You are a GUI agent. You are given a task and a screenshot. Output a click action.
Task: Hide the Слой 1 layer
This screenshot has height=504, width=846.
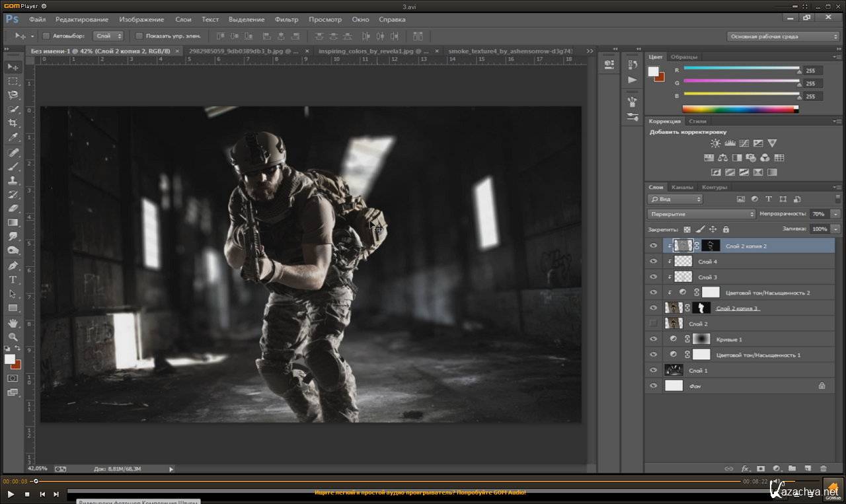click(x=653, y=371)
